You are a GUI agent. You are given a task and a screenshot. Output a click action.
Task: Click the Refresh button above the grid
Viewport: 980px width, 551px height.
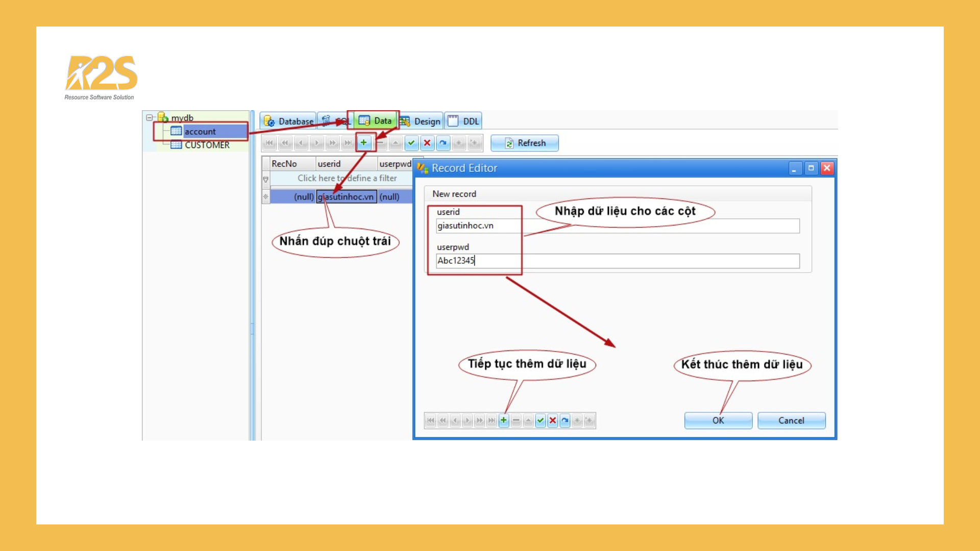[525, 143]
